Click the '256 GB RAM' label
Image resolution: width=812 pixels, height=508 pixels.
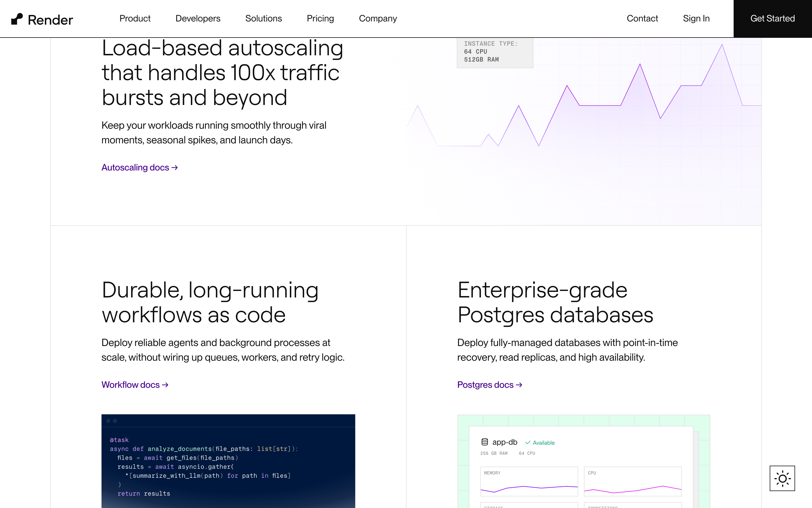point(494,453)
